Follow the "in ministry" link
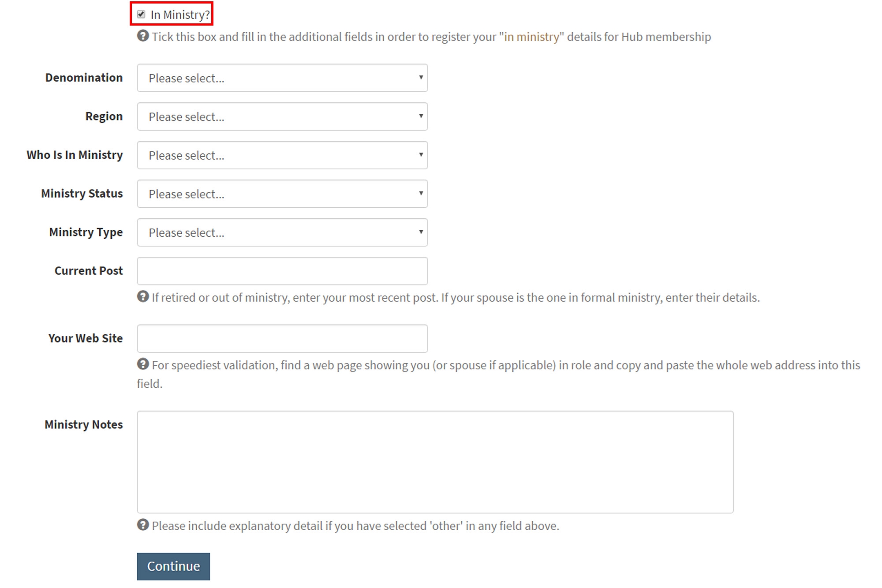882x588 pixels. tap(531, 37)
